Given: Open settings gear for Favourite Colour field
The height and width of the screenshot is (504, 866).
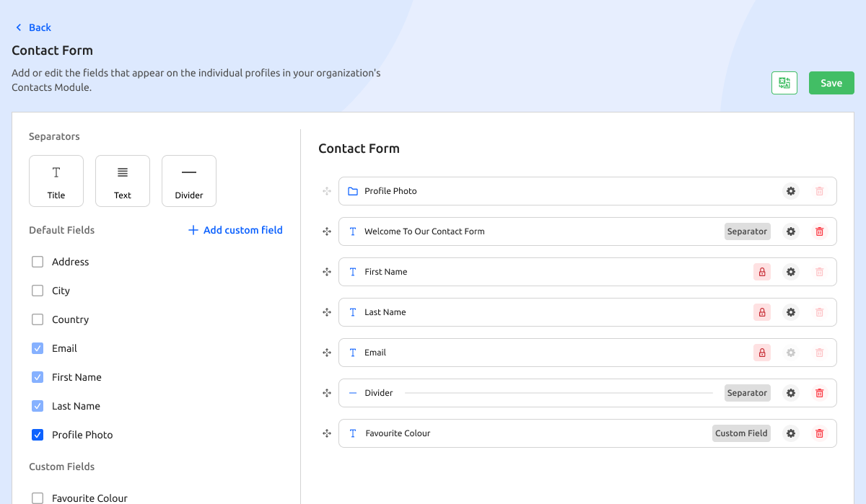Looking at the screenshot, I should coord(791,433).
